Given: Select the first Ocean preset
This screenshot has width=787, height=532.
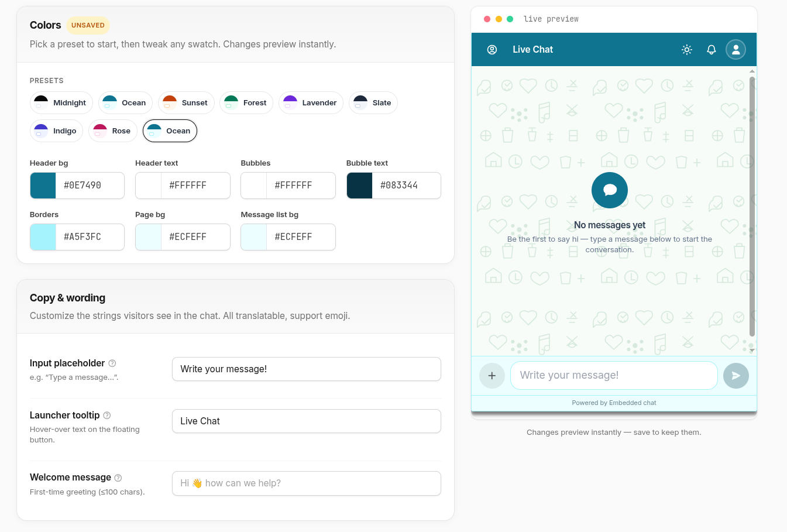Looking at the screenshot, I should point(126,103).
